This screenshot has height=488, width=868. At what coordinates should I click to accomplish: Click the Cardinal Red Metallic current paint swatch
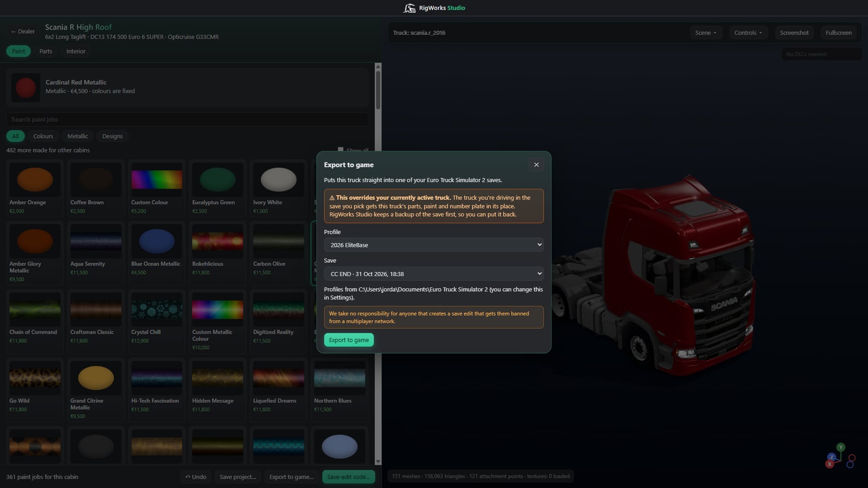[25, 87]
